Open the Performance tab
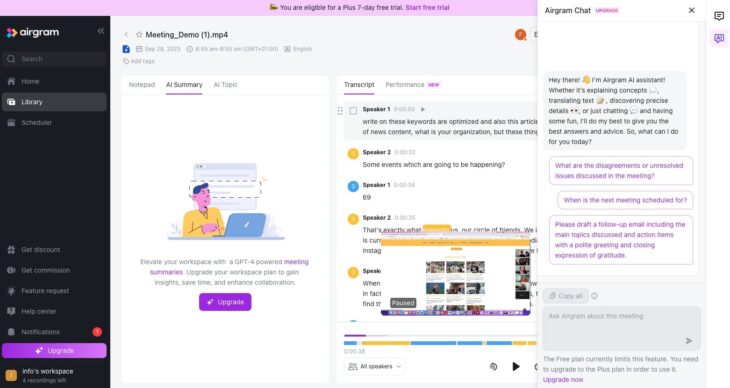 [405, 85]
